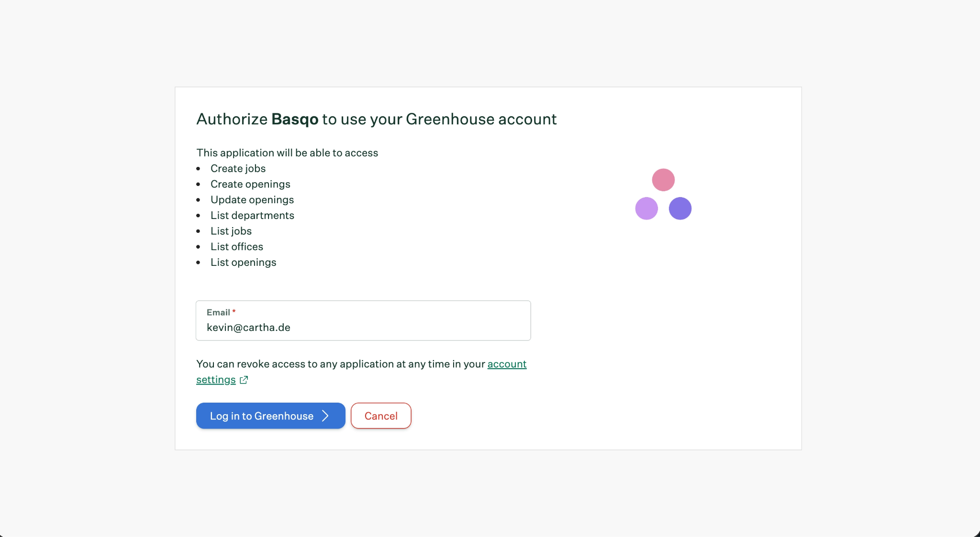
Task: Click the external link icon after settings
Action: [244, 380]
